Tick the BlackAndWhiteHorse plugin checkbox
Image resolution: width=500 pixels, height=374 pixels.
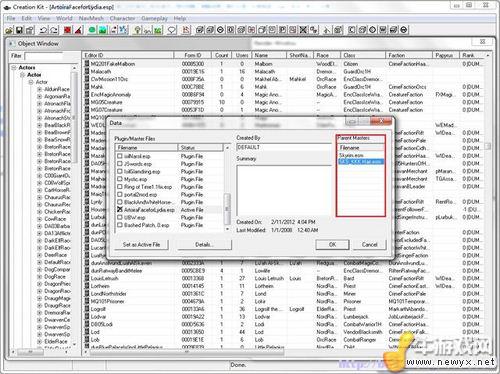tap(120, 202)
